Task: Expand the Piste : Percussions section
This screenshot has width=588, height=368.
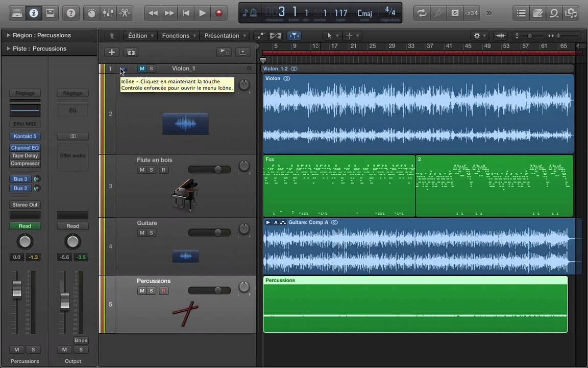Action: [x=8, y=49]
